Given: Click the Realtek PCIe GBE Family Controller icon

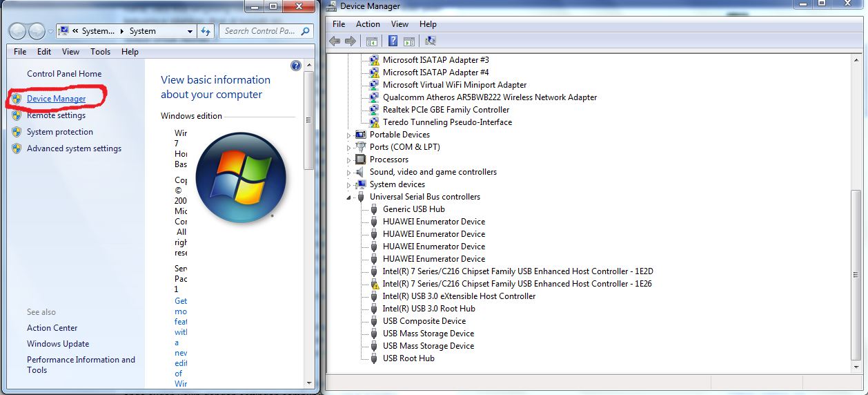Looking at the screenshot, I should 374,110.
